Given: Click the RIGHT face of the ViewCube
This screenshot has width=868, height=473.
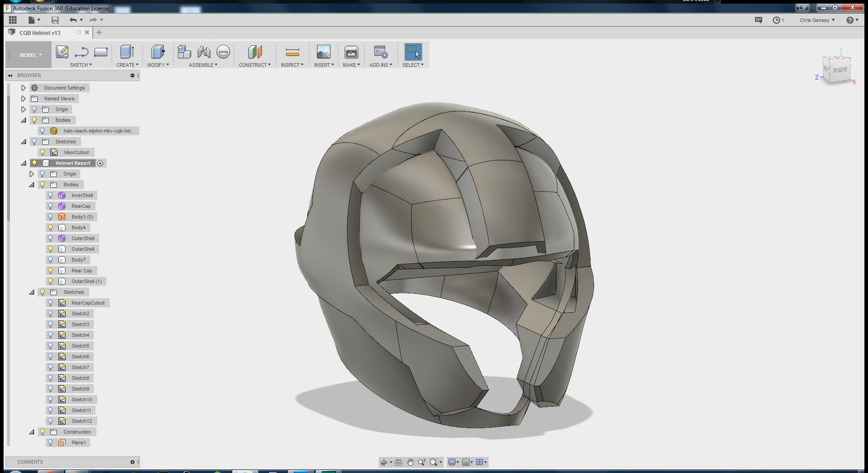Looking at the screenshot, I should click(x=840, y=70).
